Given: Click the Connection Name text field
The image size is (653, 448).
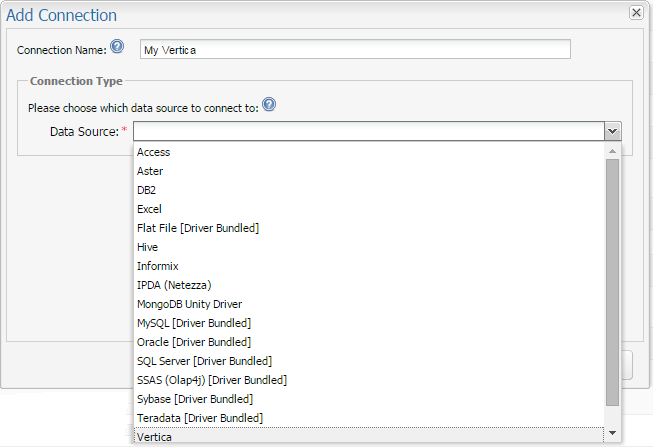Looking at the screenshot, I should coord(354,50).
